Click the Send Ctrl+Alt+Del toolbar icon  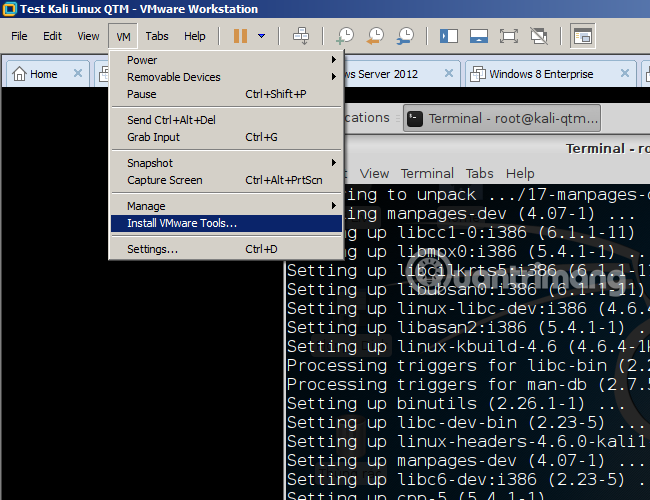[301, 36]
